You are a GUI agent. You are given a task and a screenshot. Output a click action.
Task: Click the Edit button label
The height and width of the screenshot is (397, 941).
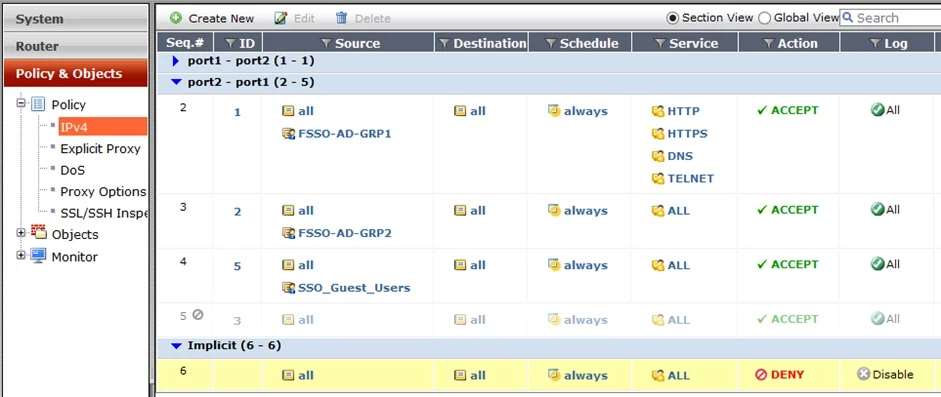tap(304, 19)
